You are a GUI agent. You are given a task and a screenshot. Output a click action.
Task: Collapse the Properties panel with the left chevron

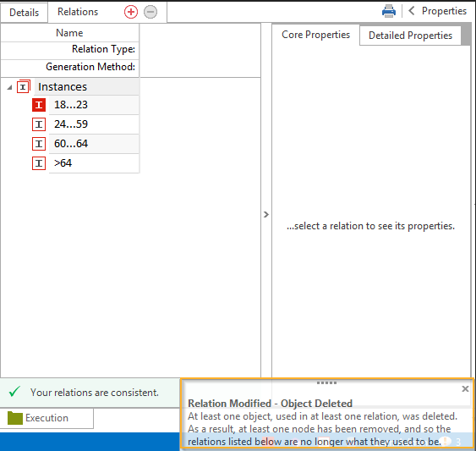(412, 11)
